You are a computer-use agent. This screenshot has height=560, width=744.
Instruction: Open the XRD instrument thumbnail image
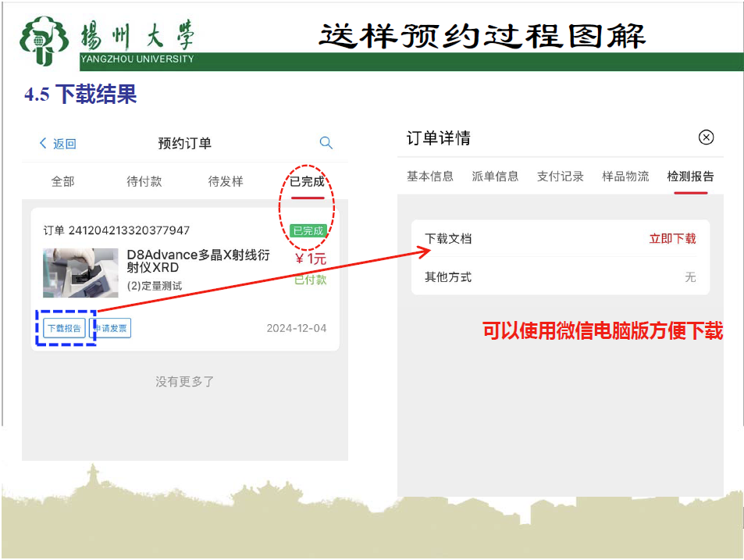(x=80, y=273)
